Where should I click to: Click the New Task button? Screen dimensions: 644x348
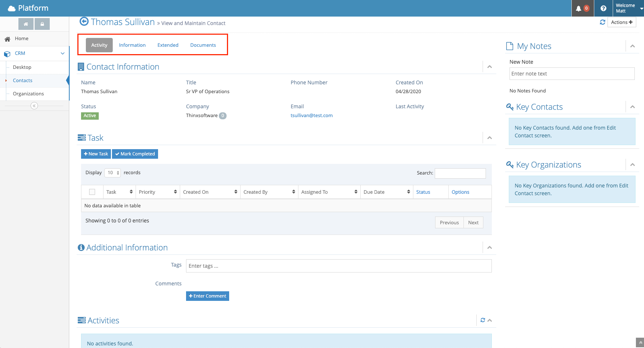click(96, 154)
